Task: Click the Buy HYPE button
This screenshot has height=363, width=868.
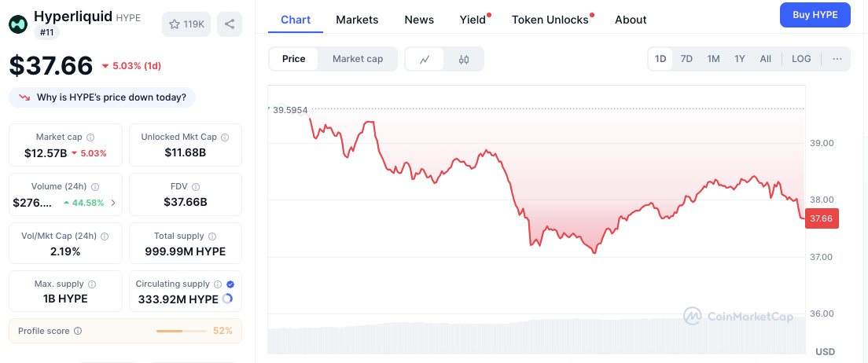Action: click(x=815, y=15)
